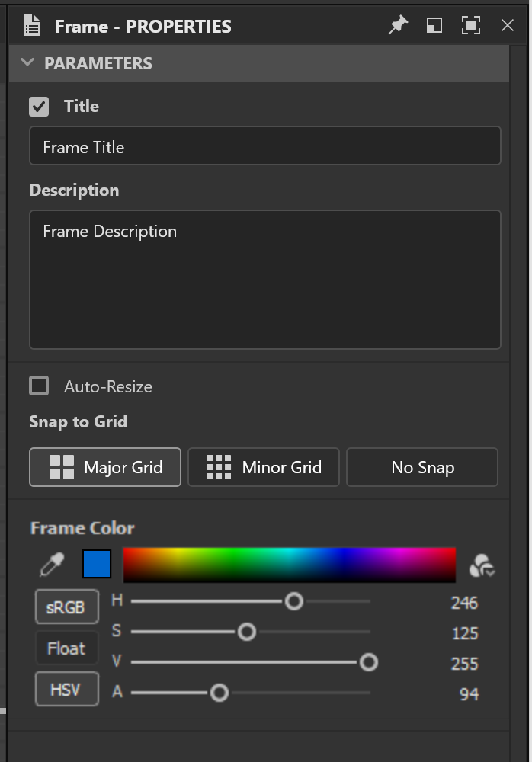Click the Major Grid squares icon
Viewport: 532px width, 762px height.
point(62,467)
